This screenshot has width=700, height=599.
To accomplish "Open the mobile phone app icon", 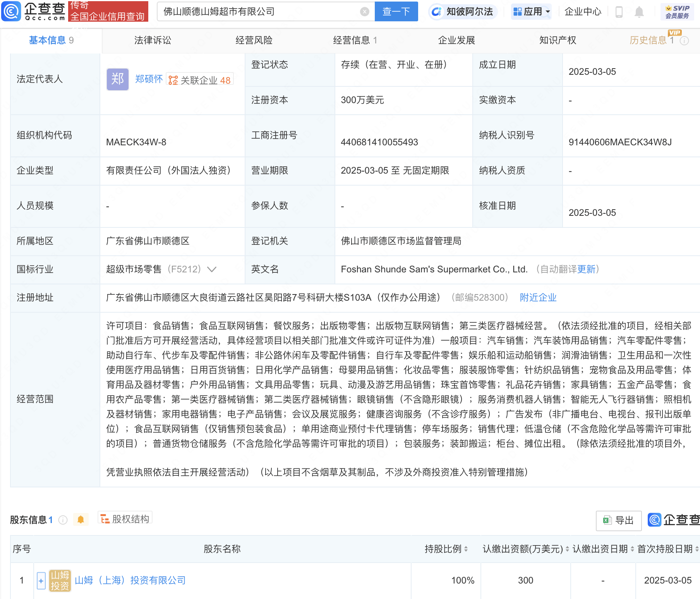I will 619,12.
